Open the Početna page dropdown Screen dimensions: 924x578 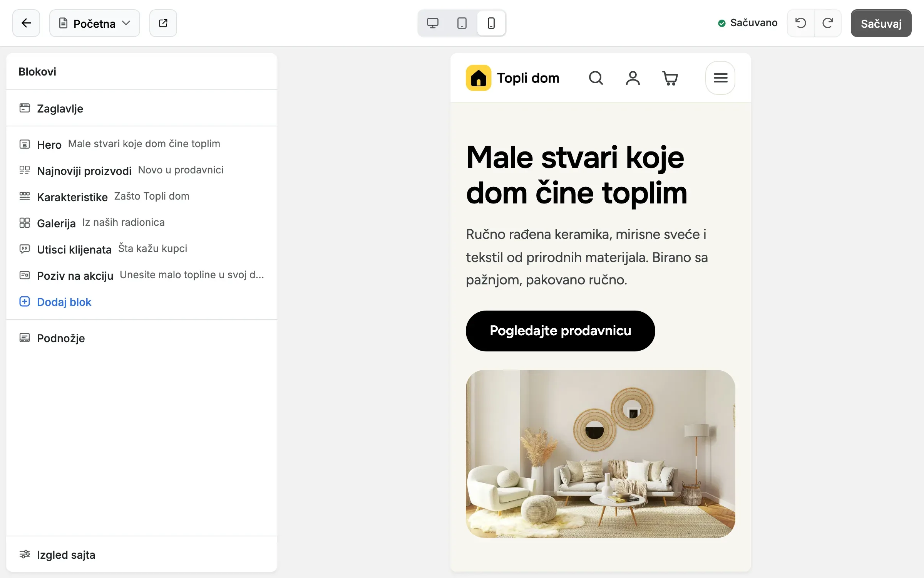[95, 23]
